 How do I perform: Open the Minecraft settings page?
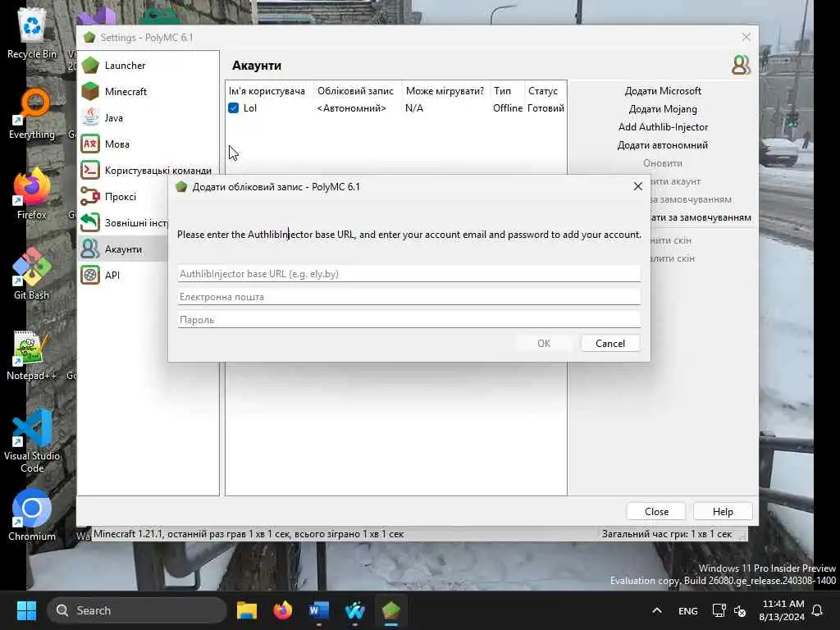point(148,92)
